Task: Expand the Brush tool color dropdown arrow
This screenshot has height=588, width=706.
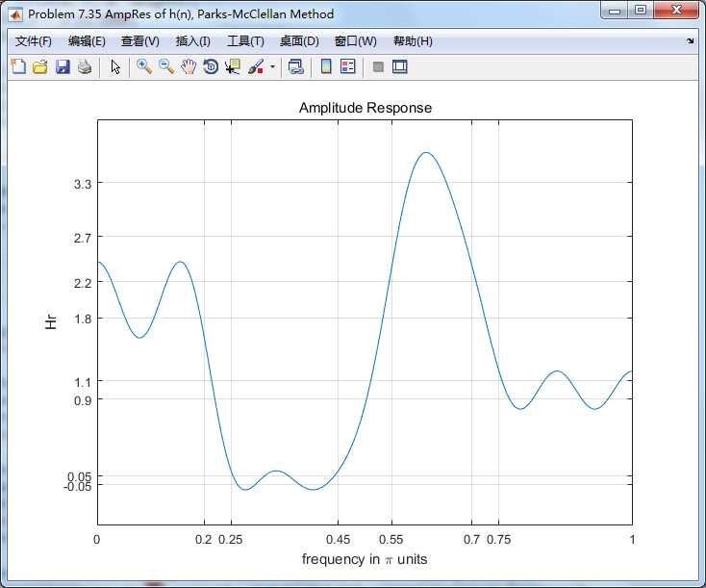Action: pyautogui.click(x=272, y=67)
